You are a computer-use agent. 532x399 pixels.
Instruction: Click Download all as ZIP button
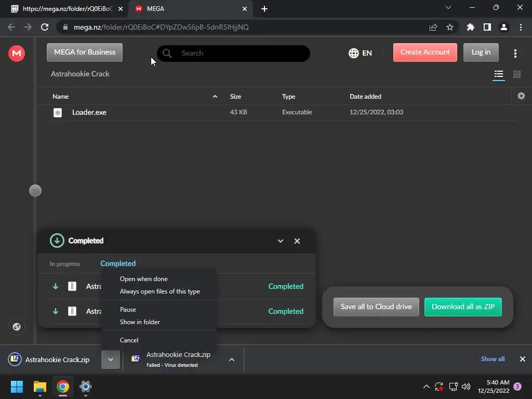click(463, 307)
